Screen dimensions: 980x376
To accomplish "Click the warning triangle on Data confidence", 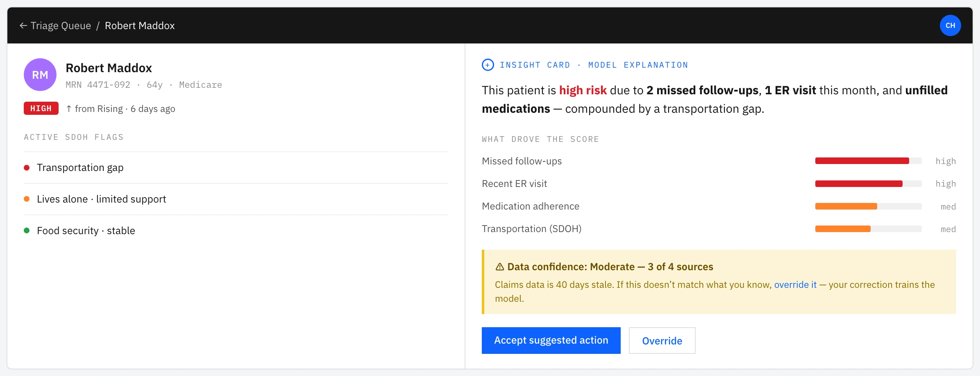I will (x=499, y=267).
